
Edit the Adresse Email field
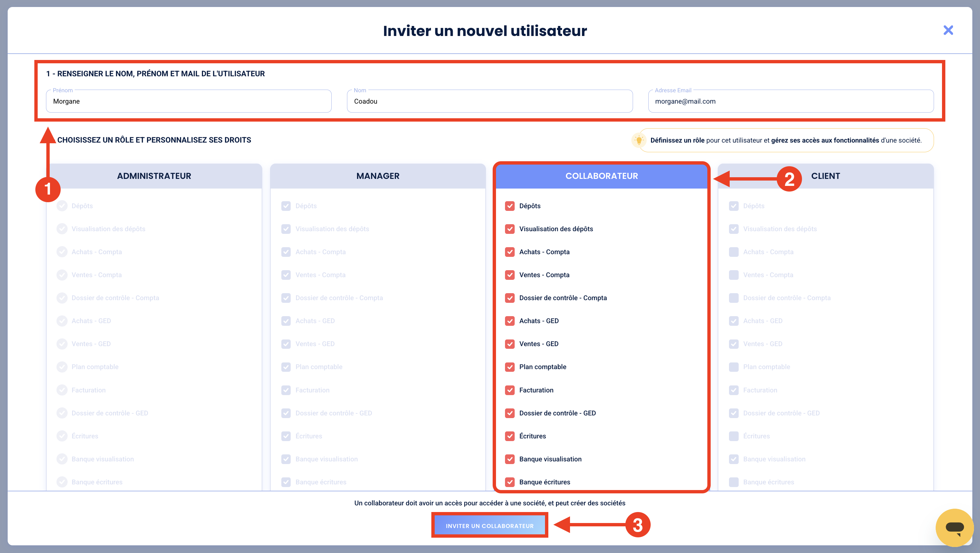coord(791,101)
